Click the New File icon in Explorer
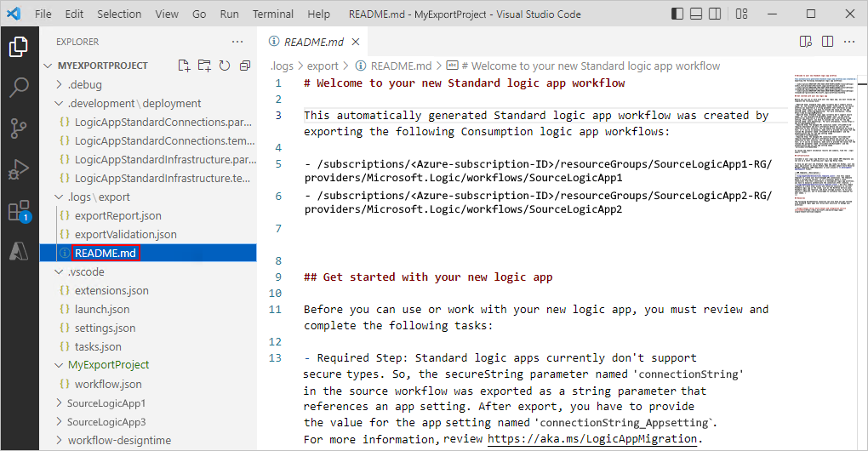This screenshot has width=868, height=451. click(184, 66)
